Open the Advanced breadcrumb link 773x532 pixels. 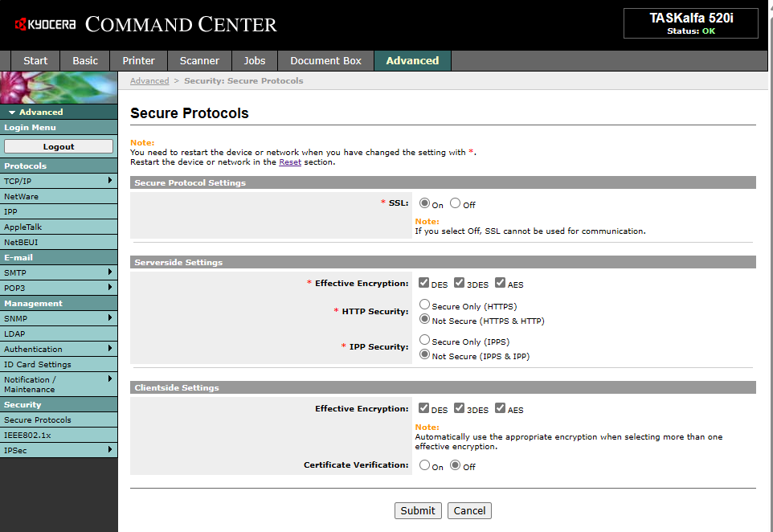[x=149, y=81]
